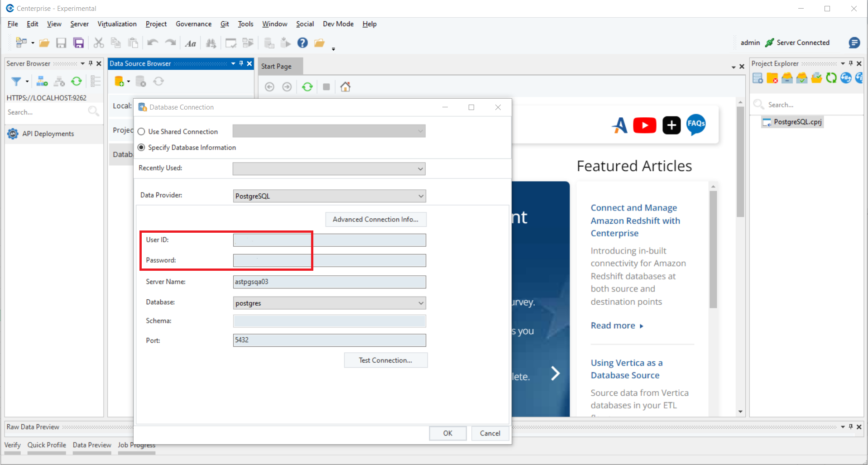Refresh the Server Browser tree

tap(77, 81)
